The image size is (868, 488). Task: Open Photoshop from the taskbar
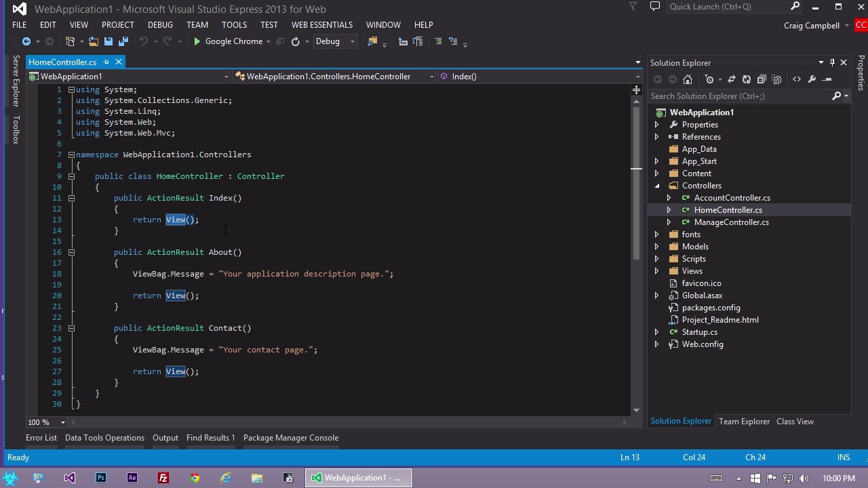coord(100,478)
